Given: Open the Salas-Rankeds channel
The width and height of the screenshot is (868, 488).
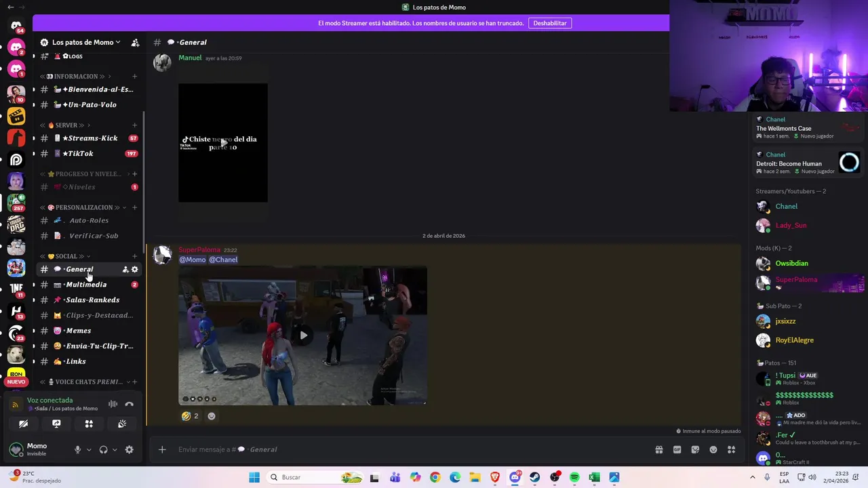Looking at the screenshot, I should click(89, 300).
